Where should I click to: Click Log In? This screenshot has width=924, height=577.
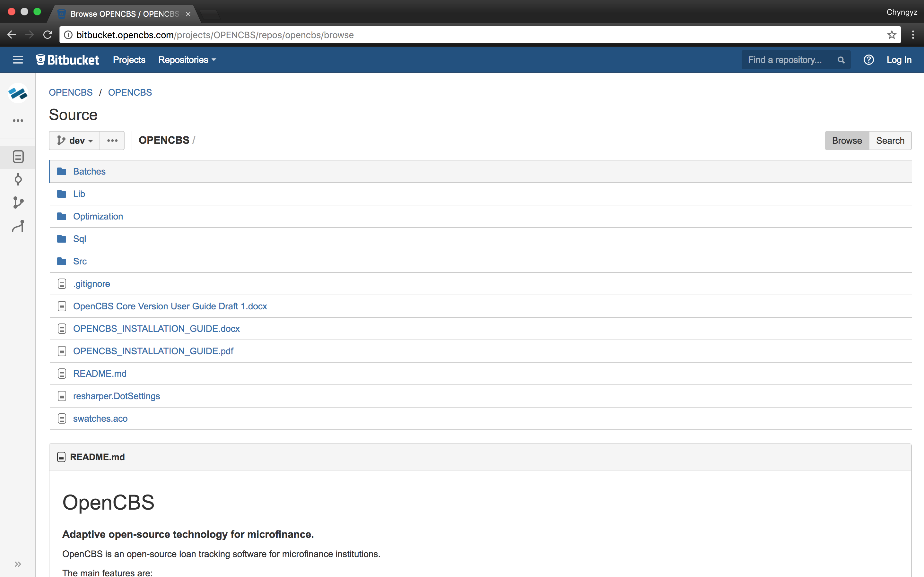(899, 60)
